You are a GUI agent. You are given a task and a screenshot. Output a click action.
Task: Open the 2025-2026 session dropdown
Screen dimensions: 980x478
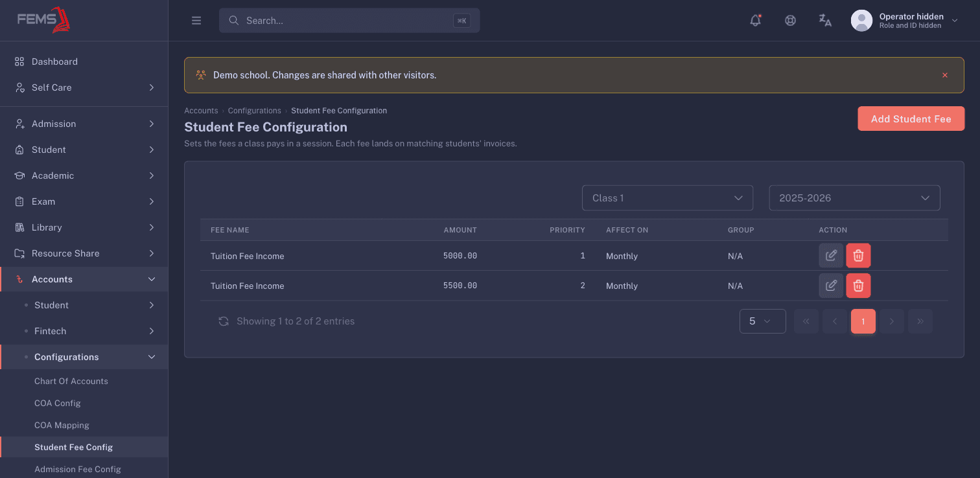pyautogui.click(x=854, y=198)
